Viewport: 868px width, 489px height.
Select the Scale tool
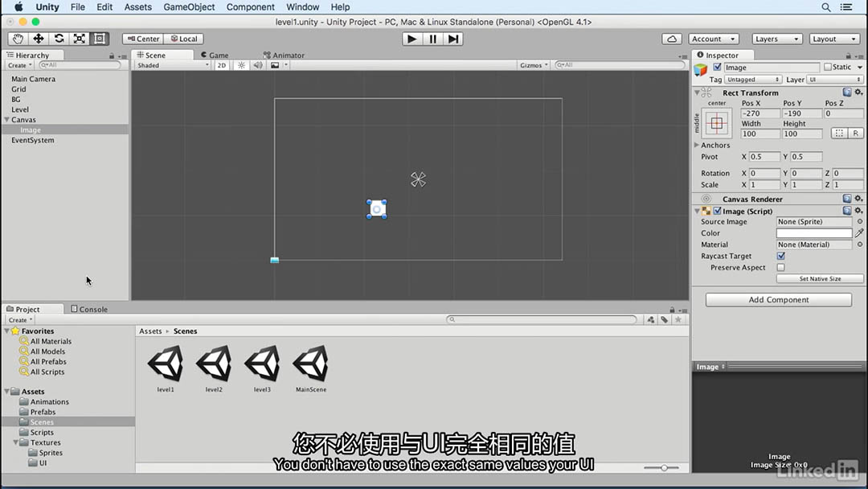pos(79,39)
